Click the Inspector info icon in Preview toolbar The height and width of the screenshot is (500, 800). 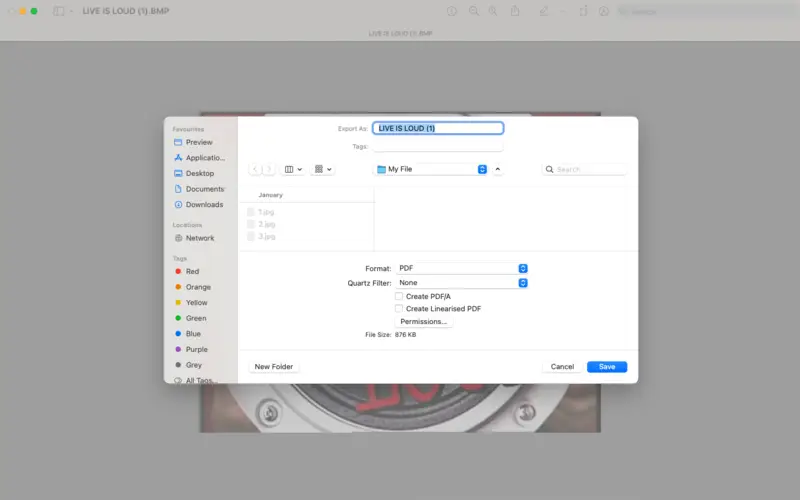[x=452, y=11]
